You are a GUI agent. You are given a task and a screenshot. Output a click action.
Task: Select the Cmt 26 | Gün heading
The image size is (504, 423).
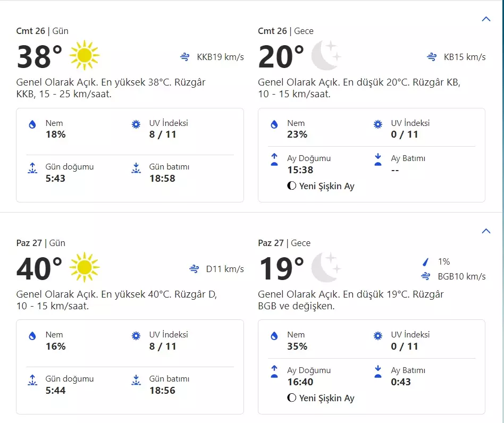[43, 31]
